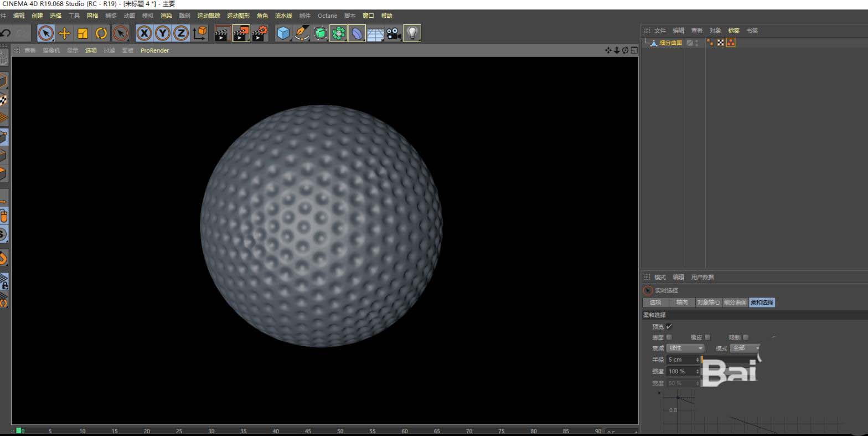Open Edit Render Settings icon
868x436 pixels.
260,33
